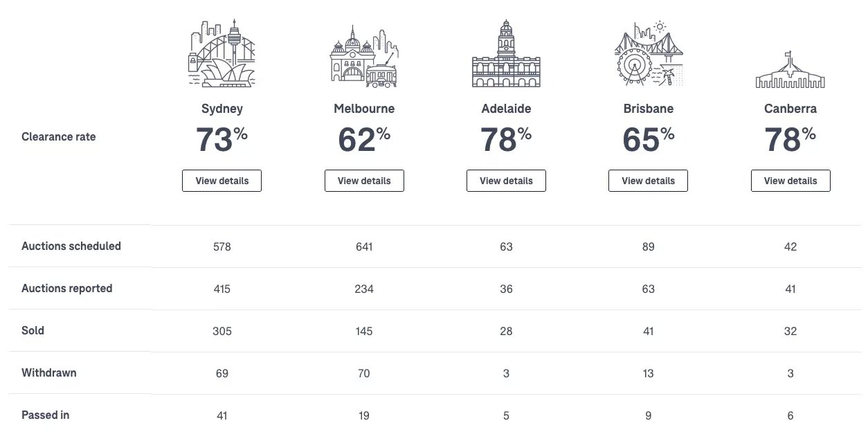Click the Melbourne Flinders Street station icon
The width and height of the screenshot is (868, 441).
pos(364,57)
